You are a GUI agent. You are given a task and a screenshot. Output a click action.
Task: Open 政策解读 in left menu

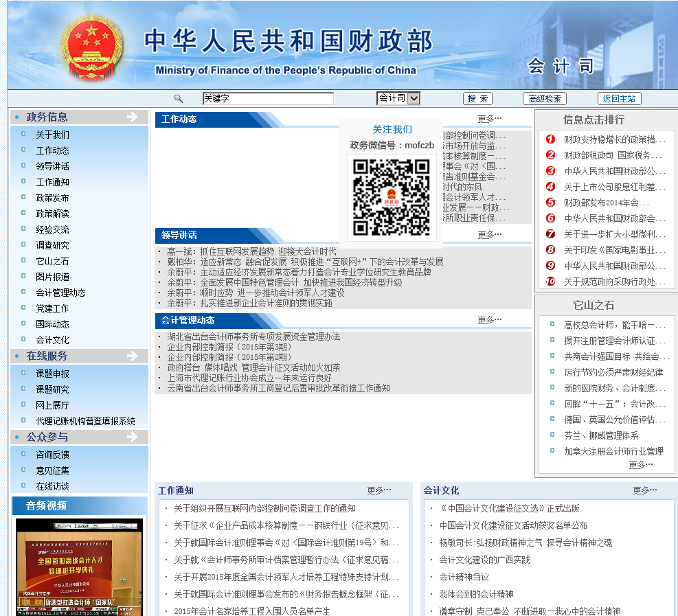[52, 214]
